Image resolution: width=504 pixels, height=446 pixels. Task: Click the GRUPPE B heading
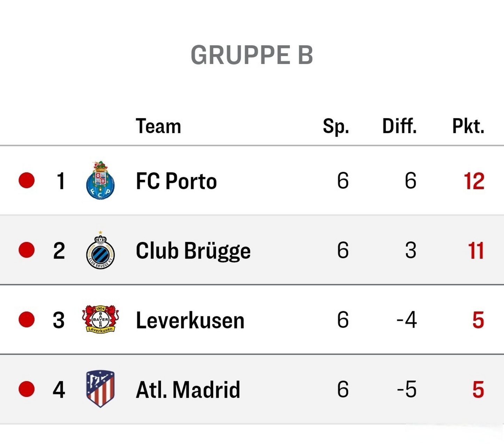coord(252,55)
